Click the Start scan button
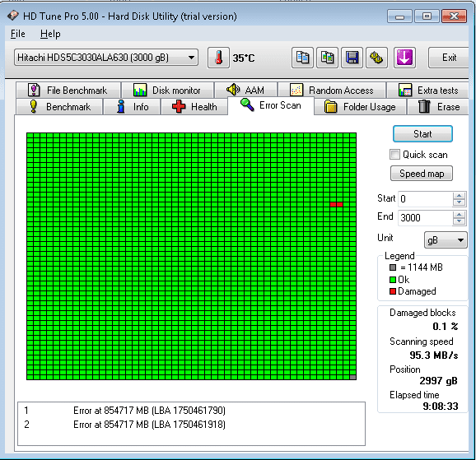The width and height of the screenshot is (476, 460). (x=422, y=134)
